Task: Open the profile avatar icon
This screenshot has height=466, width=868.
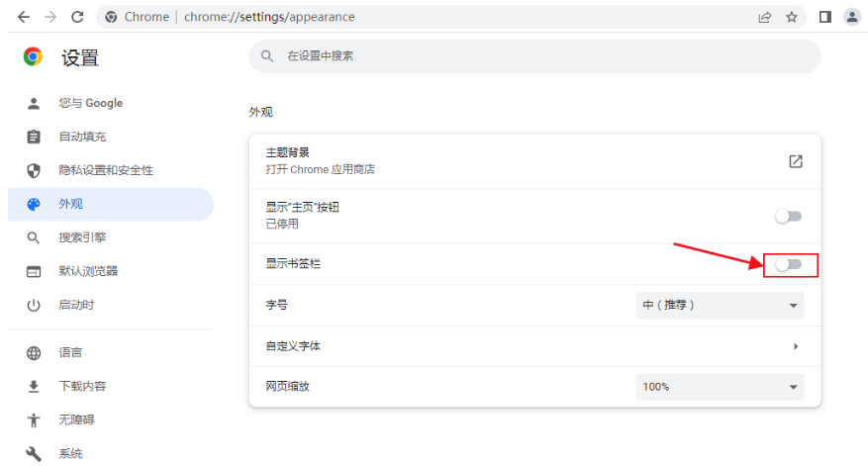Action: click(851, 17)
